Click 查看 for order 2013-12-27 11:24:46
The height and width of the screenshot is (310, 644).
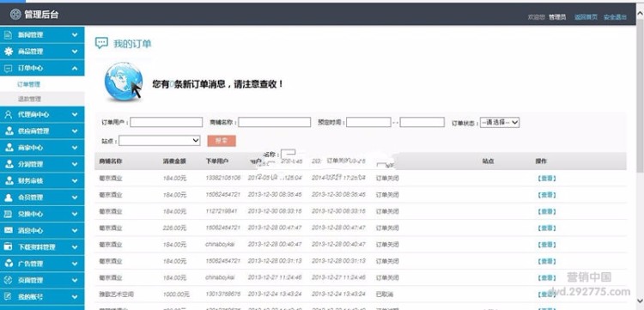pos(547,277)
